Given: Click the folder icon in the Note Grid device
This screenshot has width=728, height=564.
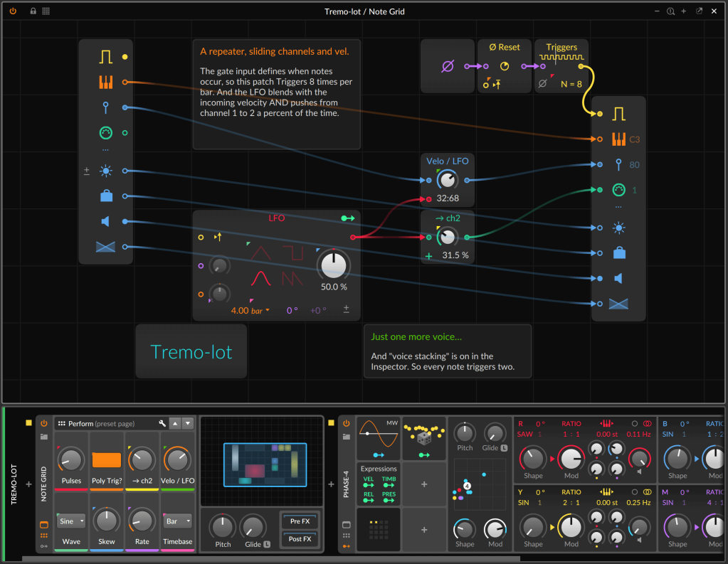Looking at the screenshot, I should click(44, 437).
